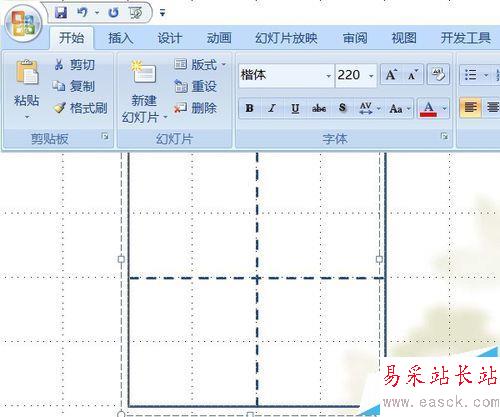Open the 剪贴板 dialog launcher

tap(105, 136)
